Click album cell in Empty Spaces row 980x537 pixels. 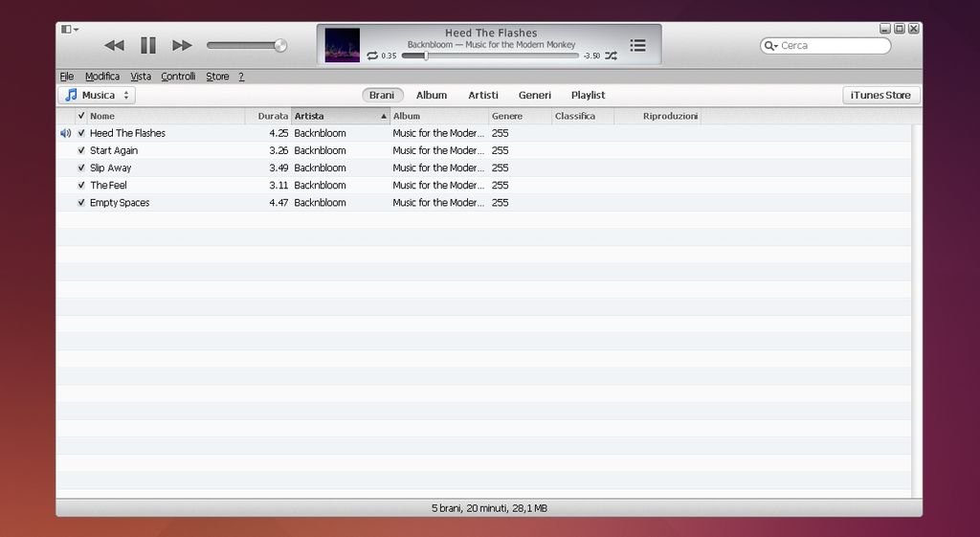[x=438, y=203]
